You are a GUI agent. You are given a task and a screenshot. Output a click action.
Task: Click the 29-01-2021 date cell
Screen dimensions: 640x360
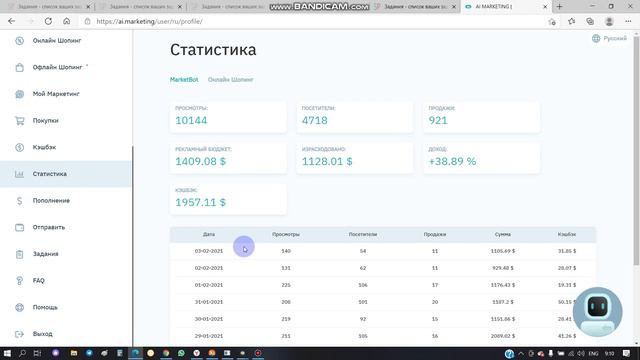209,336
